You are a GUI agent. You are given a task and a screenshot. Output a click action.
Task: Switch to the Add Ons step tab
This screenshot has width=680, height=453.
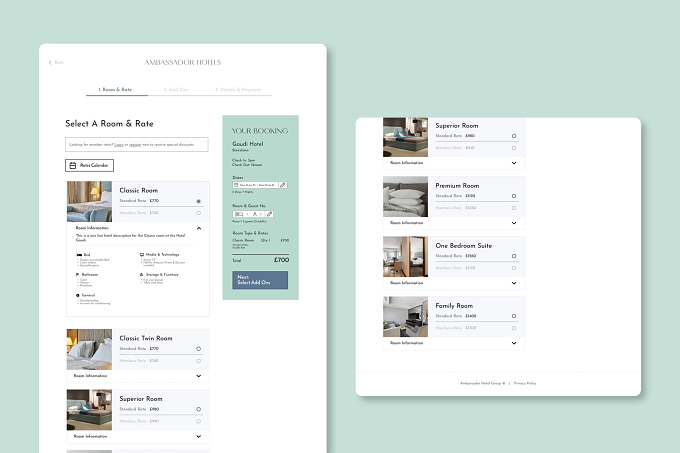(x=176, y=90)
